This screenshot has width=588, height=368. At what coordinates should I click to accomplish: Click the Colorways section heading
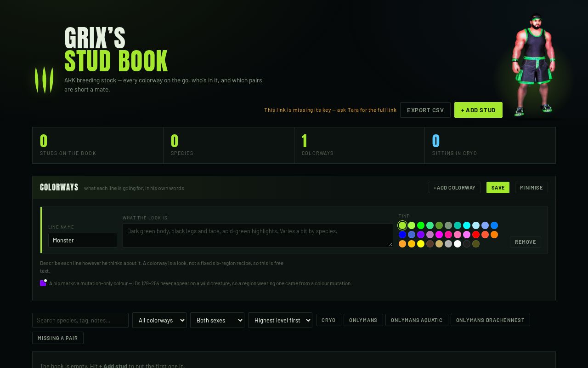click(x=59, y=187)
